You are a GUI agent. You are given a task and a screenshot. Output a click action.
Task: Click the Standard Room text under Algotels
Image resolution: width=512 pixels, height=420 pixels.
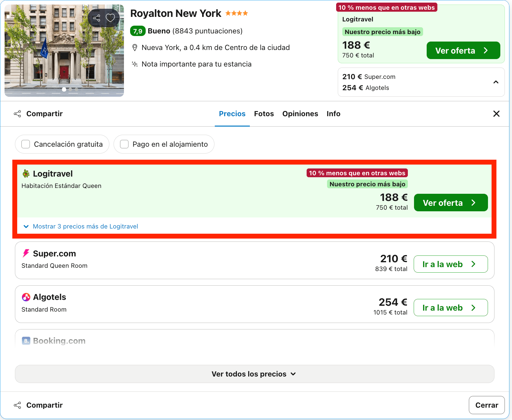point(44,309)
